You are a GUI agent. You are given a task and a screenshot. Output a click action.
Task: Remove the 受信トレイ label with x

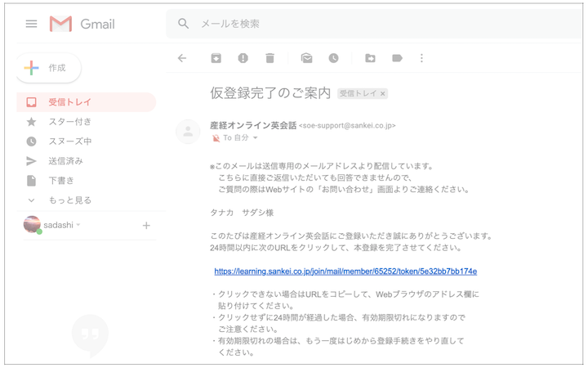coord(382,94)
